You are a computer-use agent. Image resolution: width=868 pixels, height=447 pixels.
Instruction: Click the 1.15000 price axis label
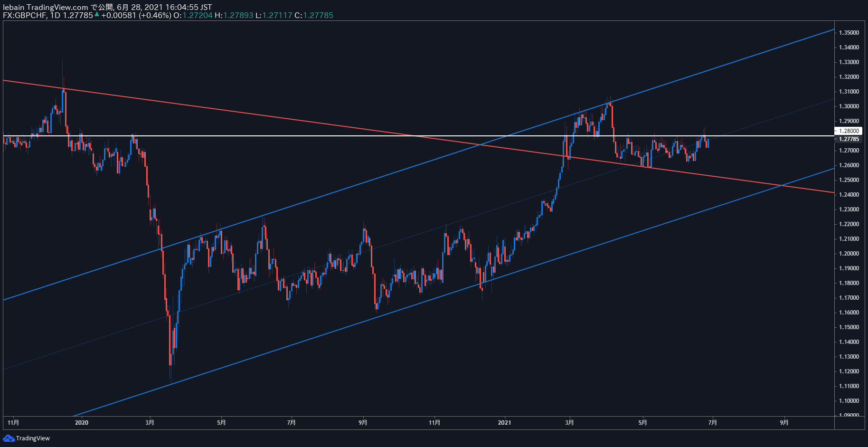point(849,327)
